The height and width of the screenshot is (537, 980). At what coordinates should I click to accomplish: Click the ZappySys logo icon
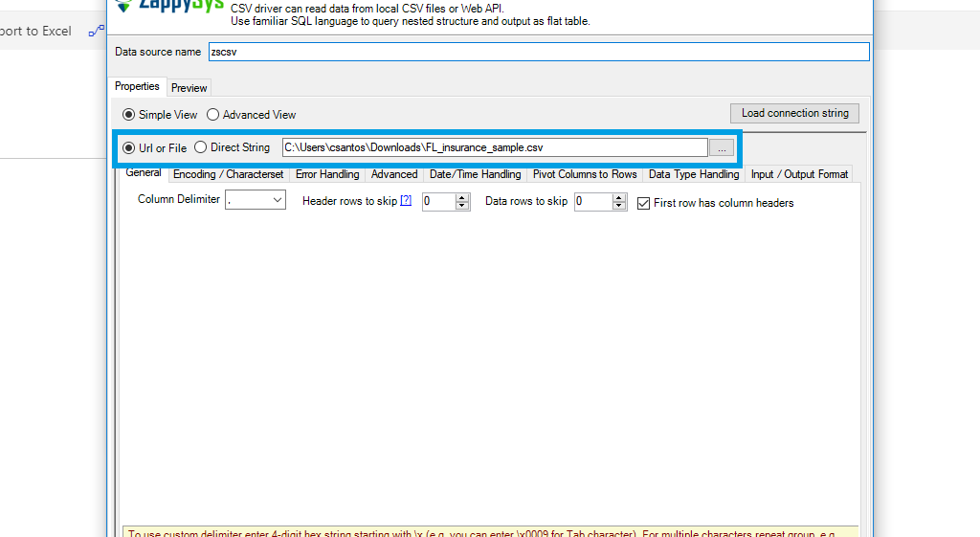[x=121, y=6]
